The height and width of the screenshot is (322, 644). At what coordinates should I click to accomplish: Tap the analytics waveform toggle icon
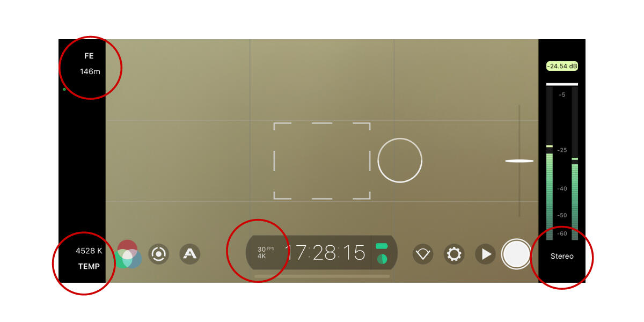click(423, 254)
